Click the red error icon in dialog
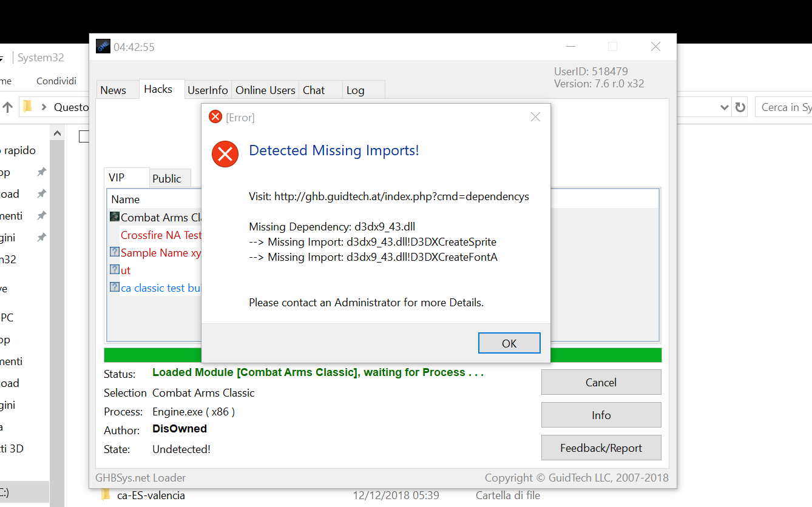The height and width of the screenshot is (507, 812). pos(225,153)
